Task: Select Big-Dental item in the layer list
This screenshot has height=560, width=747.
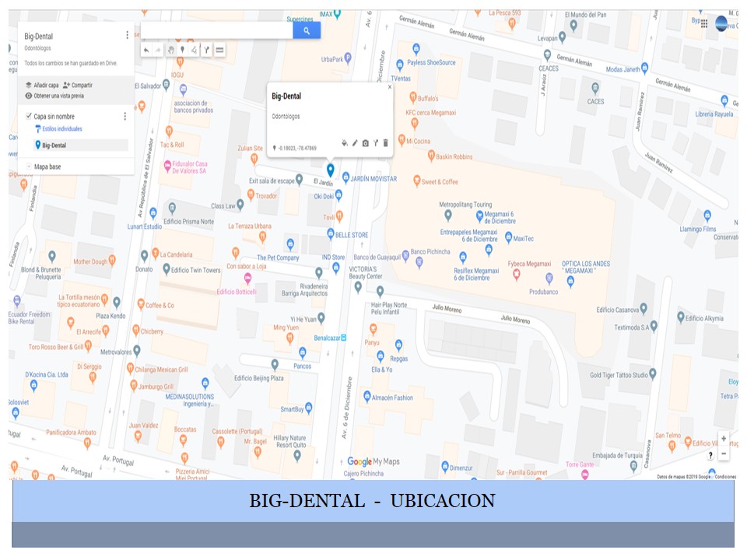Action: coord(54,145)
